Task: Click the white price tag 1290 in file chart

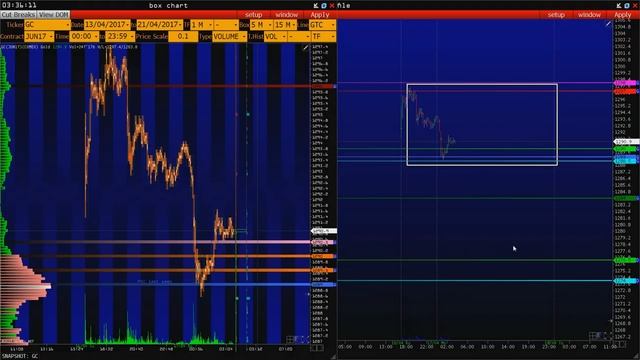Action: tap(626, 142)
